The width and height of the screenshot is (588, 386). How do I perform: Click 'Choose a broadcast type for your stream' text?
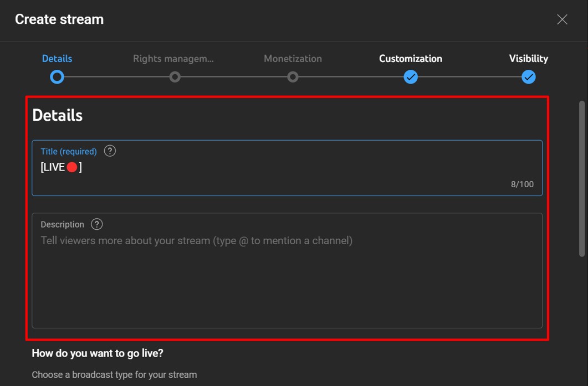tap(114, 375)
